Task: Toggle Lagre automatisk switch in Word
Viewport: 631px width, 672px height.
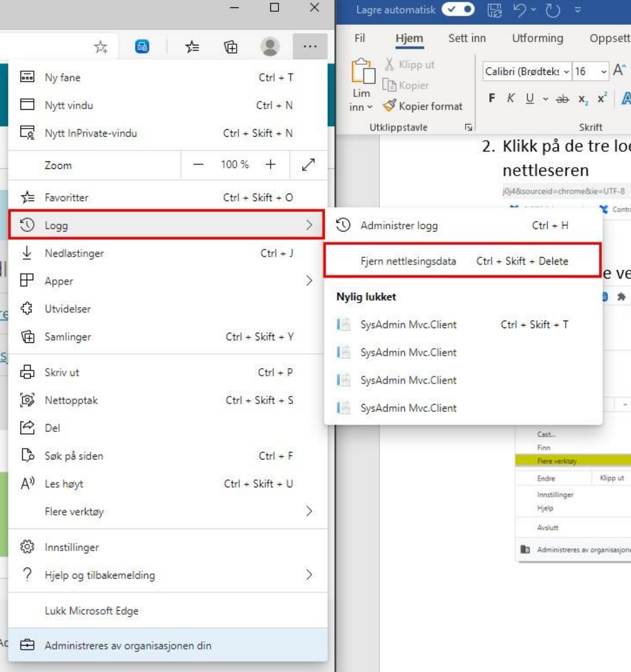Action: pyautogui.click(x=458, y=9)
